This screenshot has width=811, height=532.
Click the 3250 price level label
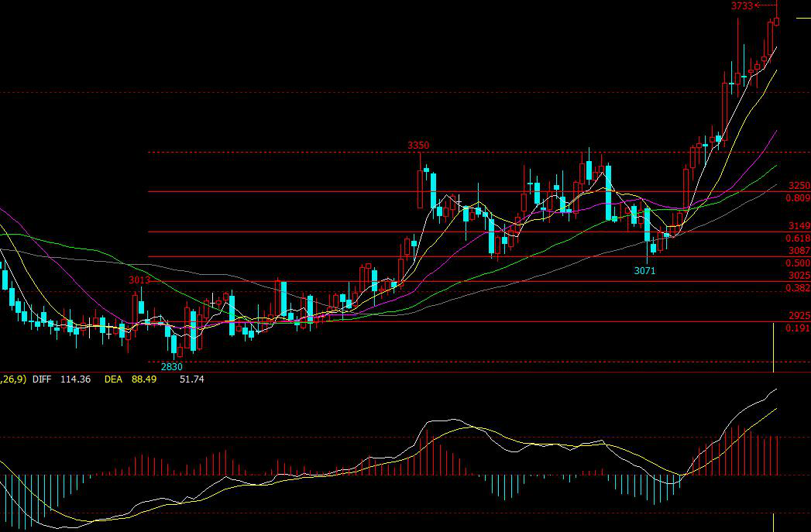[799, 186]
